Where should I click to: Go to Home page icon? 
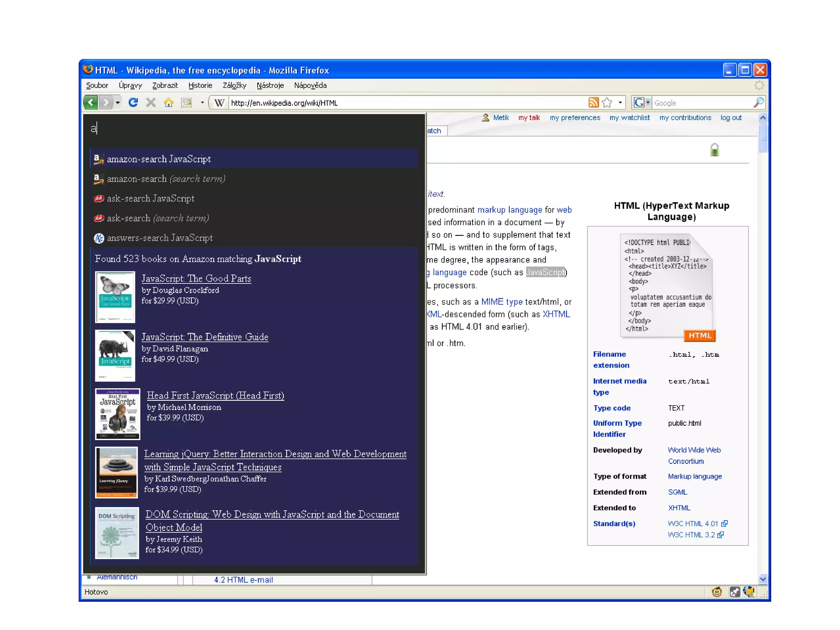pyautogui.click(x=169, y=103)
